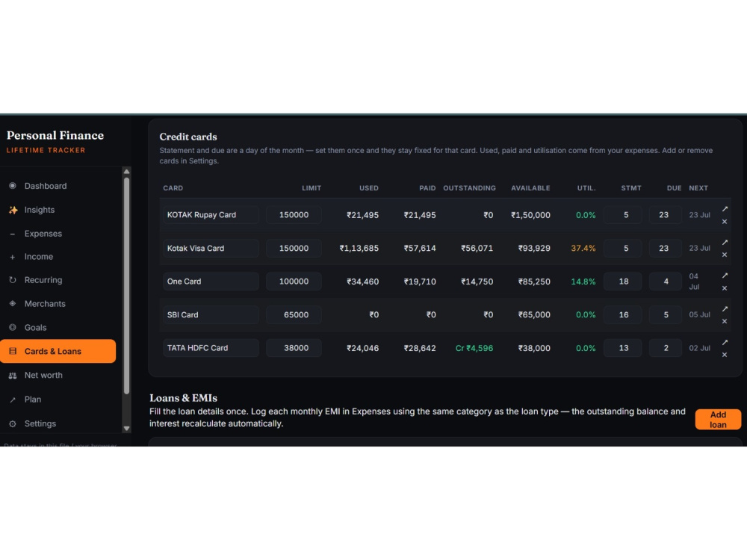Edit One Card statement day 18

tap(623, 281)
